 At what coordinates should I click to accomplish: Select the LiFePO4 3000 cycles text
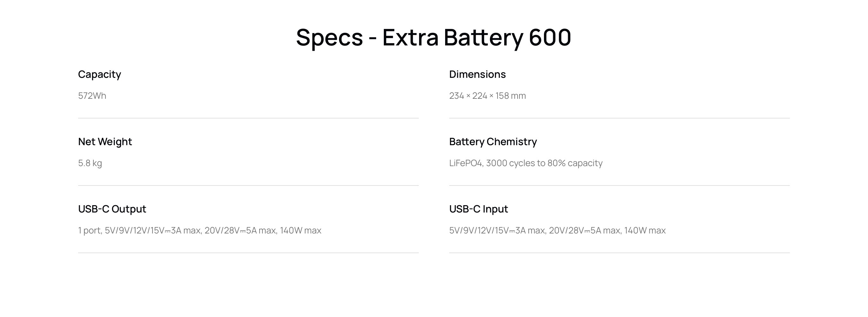[x=526, y=163]
